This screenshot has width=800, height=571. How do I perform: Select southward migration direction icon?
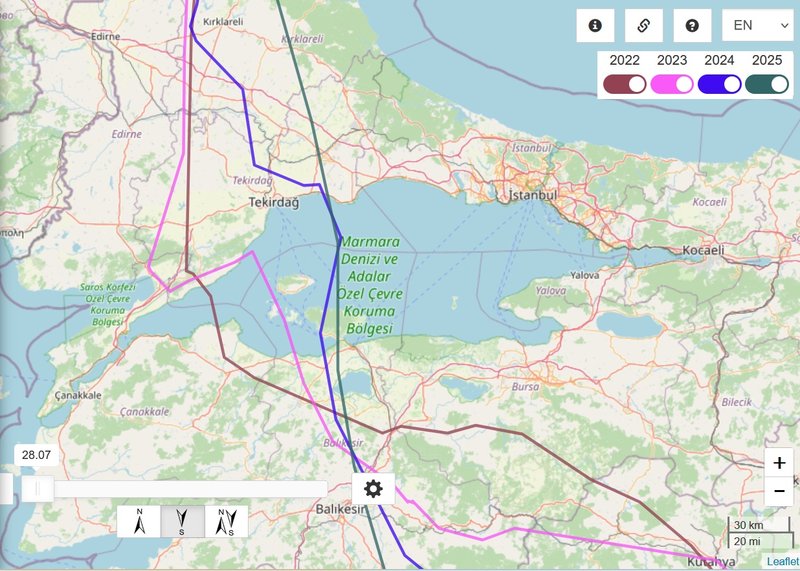pos(182,522)
